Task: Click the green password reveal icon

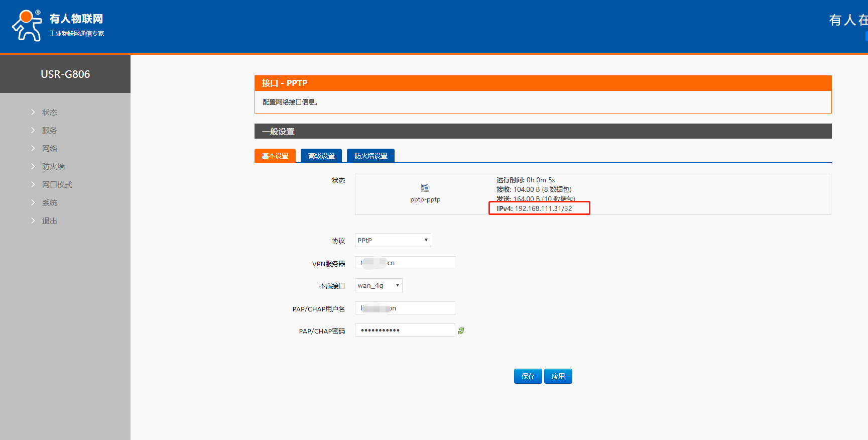Action: tap(461, 331)
